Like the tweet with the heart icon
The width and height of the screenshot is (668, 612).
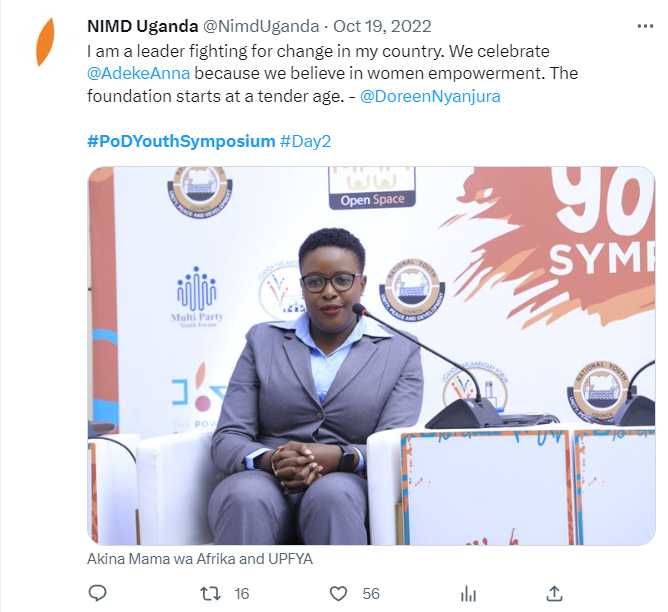coord(339,593)
